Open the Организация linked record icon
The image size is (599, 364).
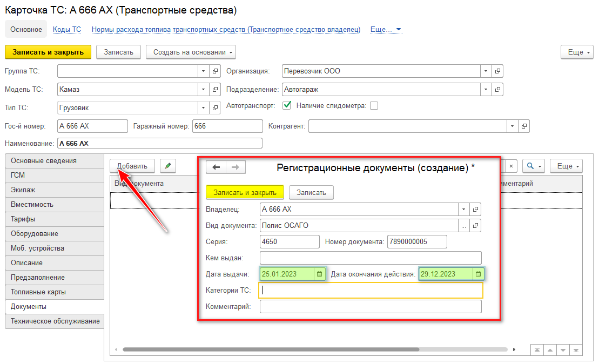[x=497, y=71]
